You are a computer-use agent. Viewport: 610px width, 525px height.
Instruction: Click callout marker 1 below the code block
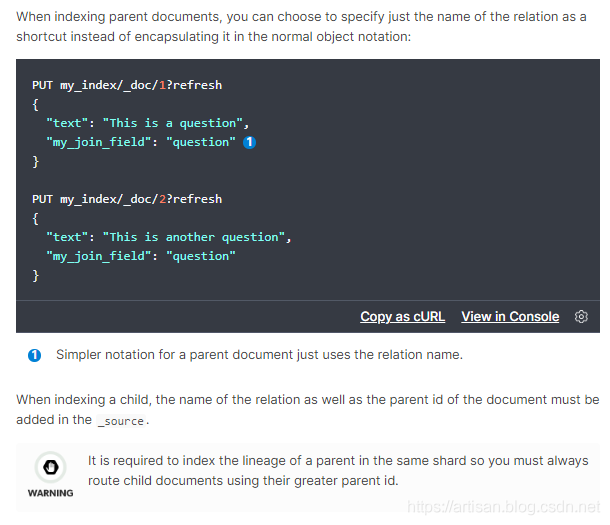[x=35, y=355]
